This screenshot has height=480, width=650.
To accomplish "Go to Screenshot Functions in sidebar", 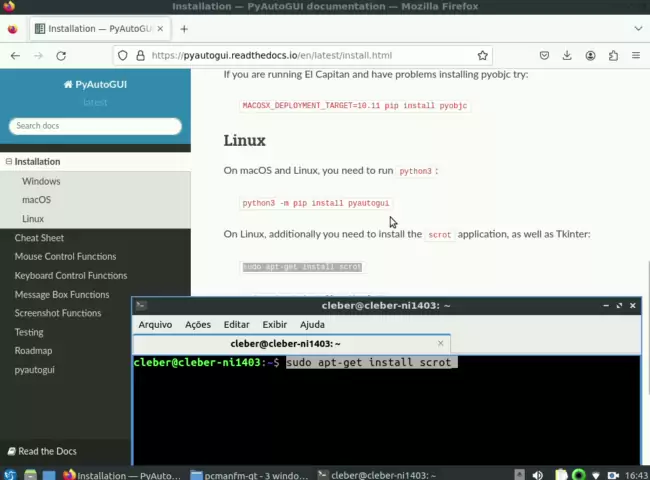I will coord(57,313).
